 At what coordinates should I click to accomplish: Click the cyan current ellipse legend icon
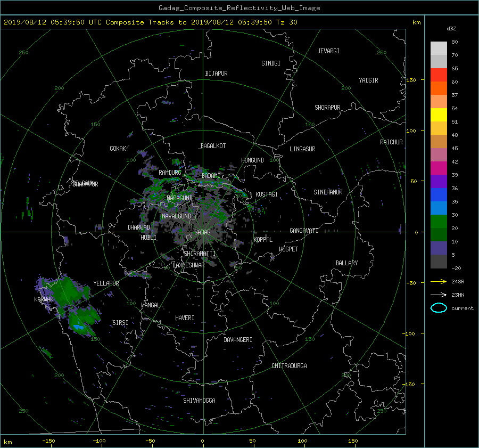[x=439, y=308]
